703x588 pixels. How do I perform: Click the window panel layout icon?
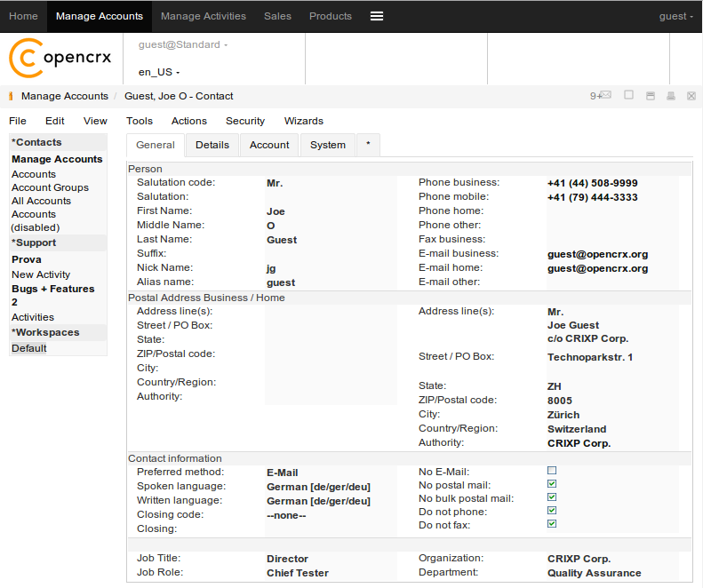tap(651, 96)
